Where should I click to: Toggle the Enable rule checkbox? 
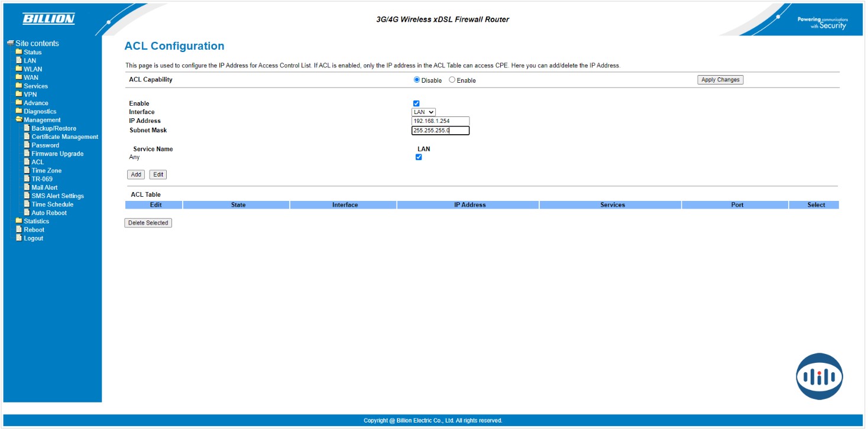pyautogui.click(x=416, y=103)
